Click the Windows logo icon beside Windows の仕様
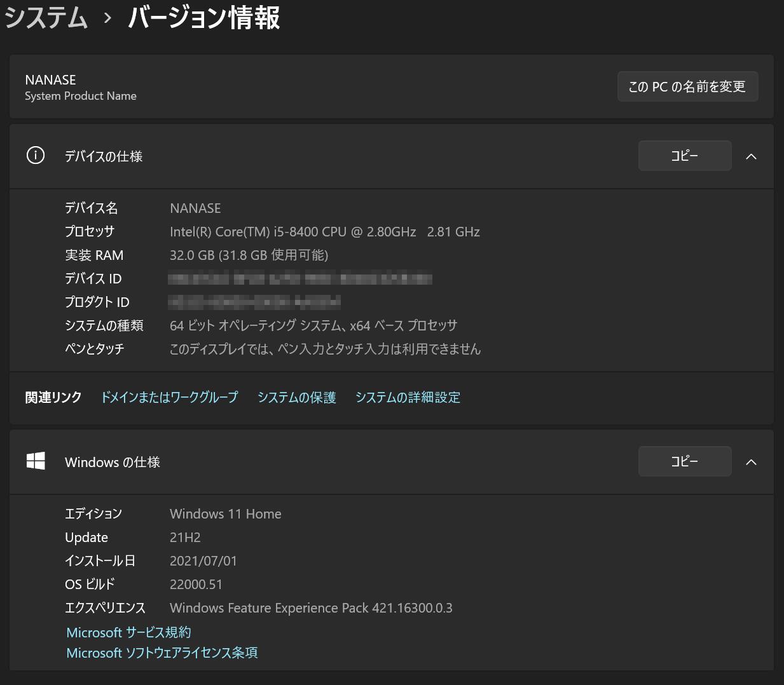The height and width of the screenshot is (685, 784). (36, 461)
